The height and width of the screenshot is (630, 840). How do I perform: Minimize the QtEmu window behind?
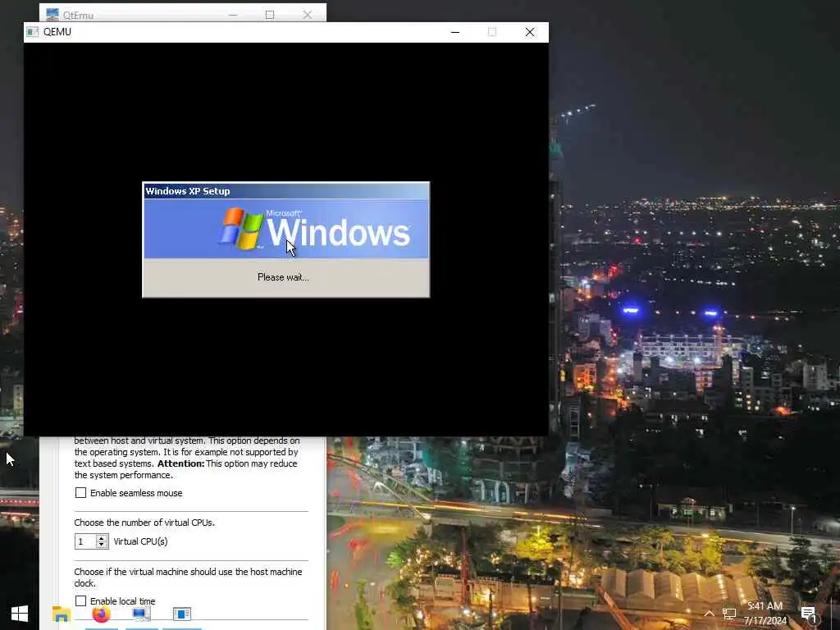point(233,15)
